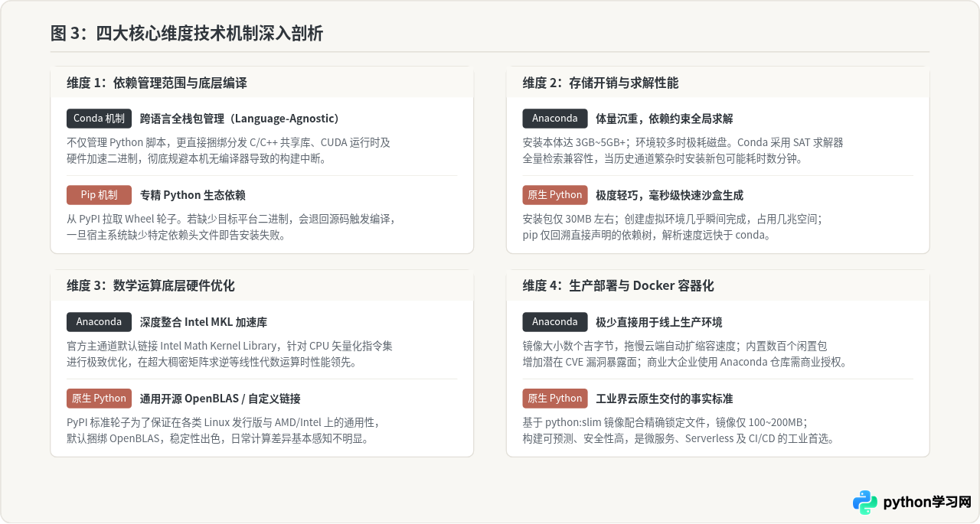Viewport: 980px width, 524px height.
Task: Click the "原生 Python" badge beside "极度轻巧，毫秒级快速沙盒生成"
Action: pos(555,195)
